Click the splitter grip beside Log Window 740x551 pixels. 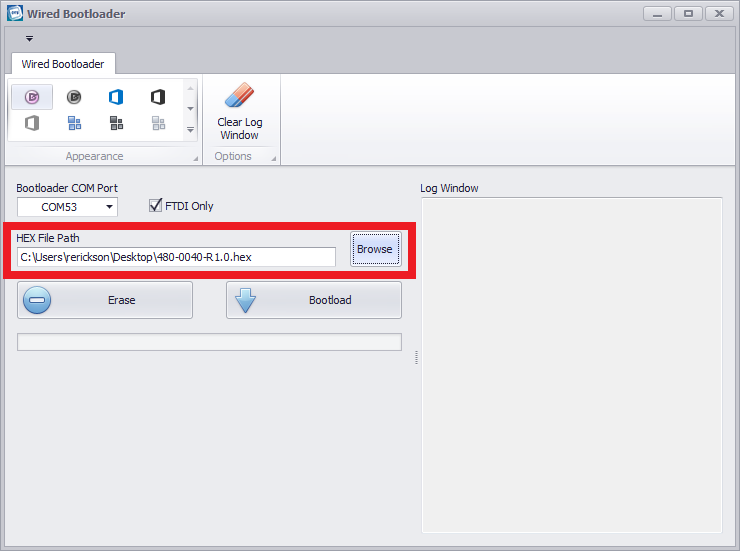click(416, 357)
